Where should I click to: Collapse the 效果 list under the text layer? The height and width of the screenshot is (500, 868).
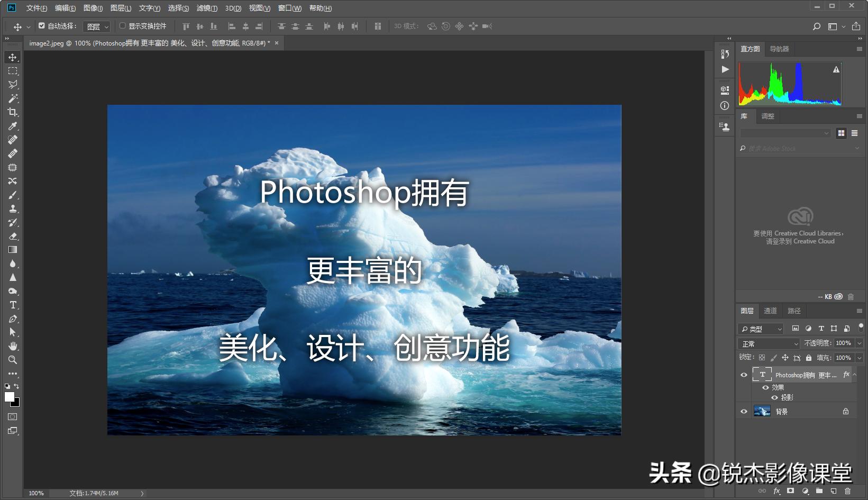pyautogui.click(x=855, y=375)
